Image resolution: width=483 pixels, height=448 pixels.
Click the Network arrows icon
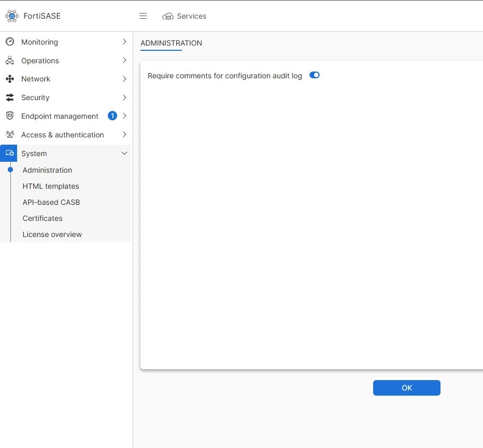pos(10,79)
